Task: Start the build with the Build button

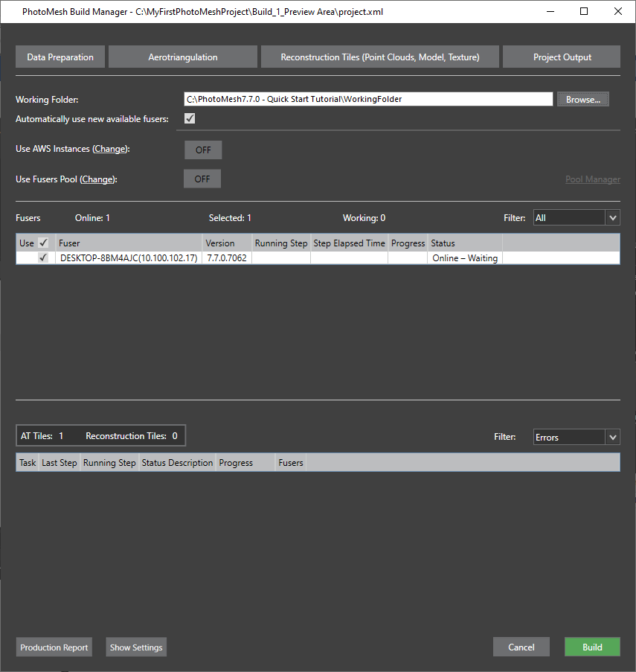Action: tap(592, 647)
